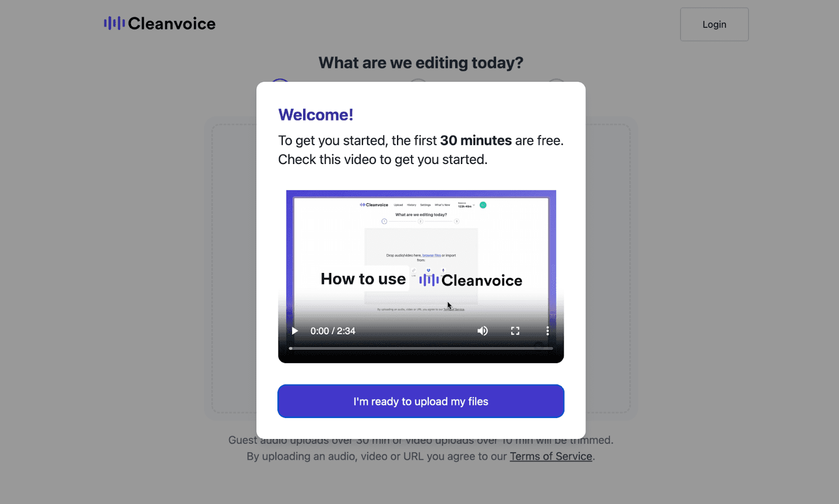Screen dimensions: 839x504
Task: Open the Terms of Service link
Action: (551, 456)
